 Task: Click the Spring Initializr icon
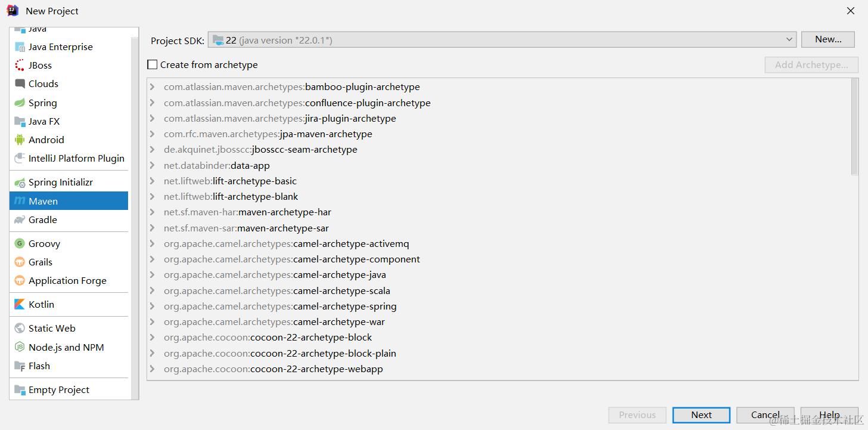pos(20,182)
